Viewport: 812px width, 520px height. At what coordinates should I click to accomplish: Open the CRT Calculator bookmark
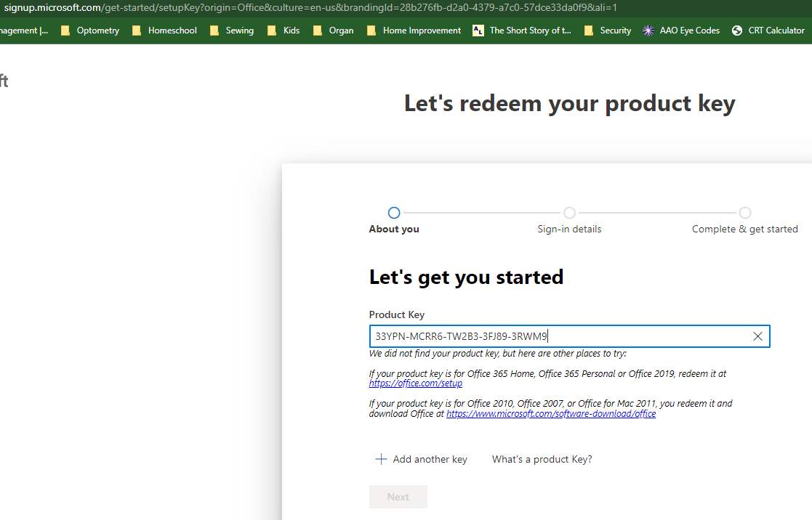pos(768,31)
